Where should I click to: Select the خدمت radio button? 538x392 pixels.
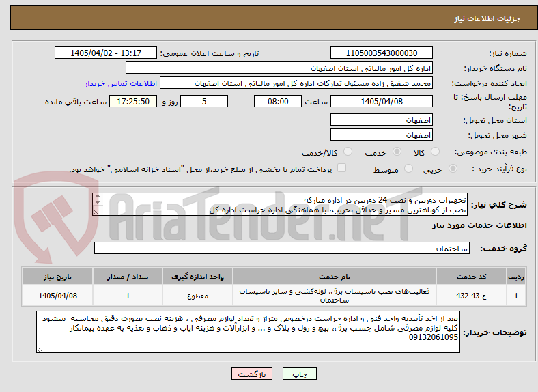pos(397,152)
